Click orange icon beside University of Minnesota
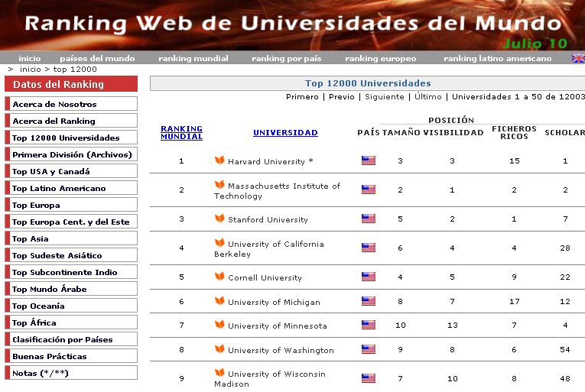The height and width of the screenshot is (392, 585). [219, 324]
